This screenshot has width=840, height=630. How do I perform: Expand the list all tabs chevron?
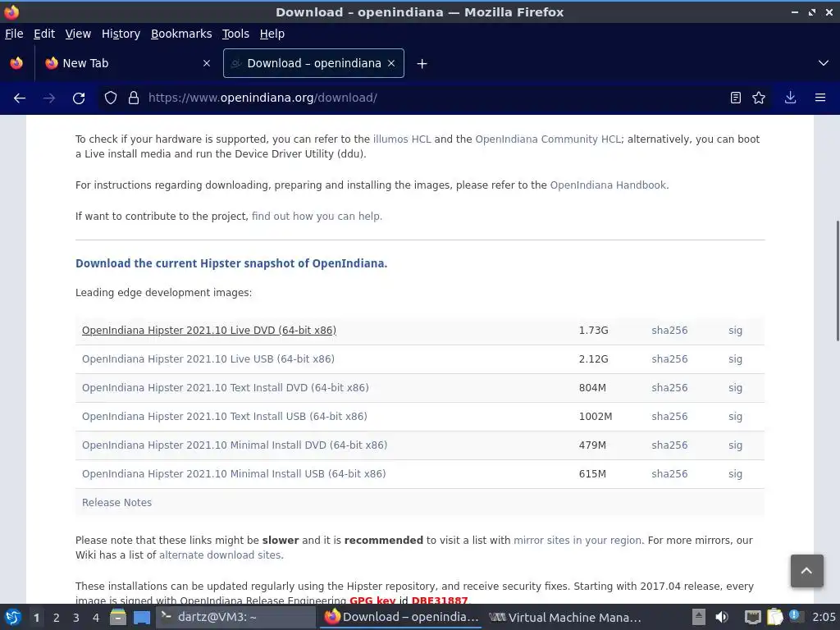point(824,63)
